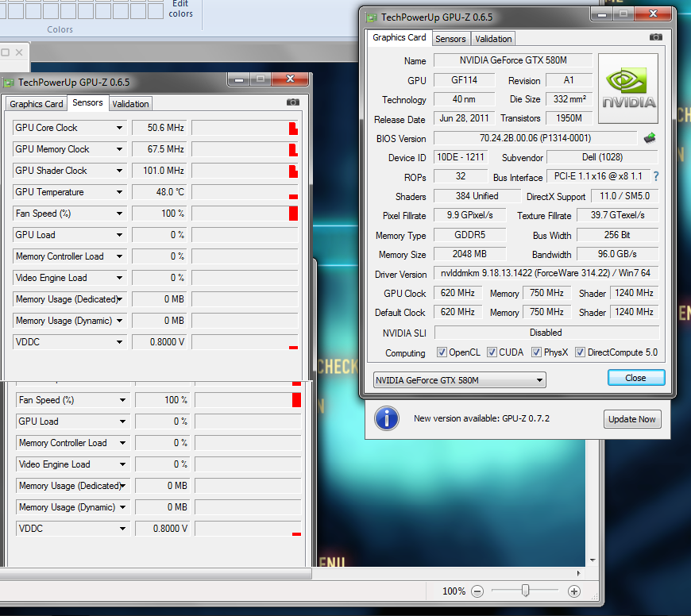Click the DirectX Support value 11.0 / SM5.0
Viewport: 691px width, 616px height.
pyautogui.click(x=624, y=196)
